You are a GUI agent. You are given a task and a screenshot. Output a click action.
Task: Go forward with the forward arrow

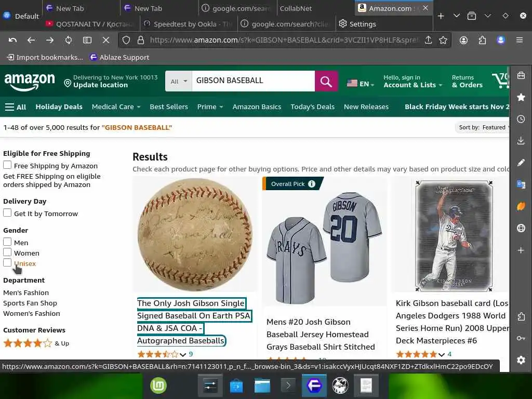tap(50, 40)
